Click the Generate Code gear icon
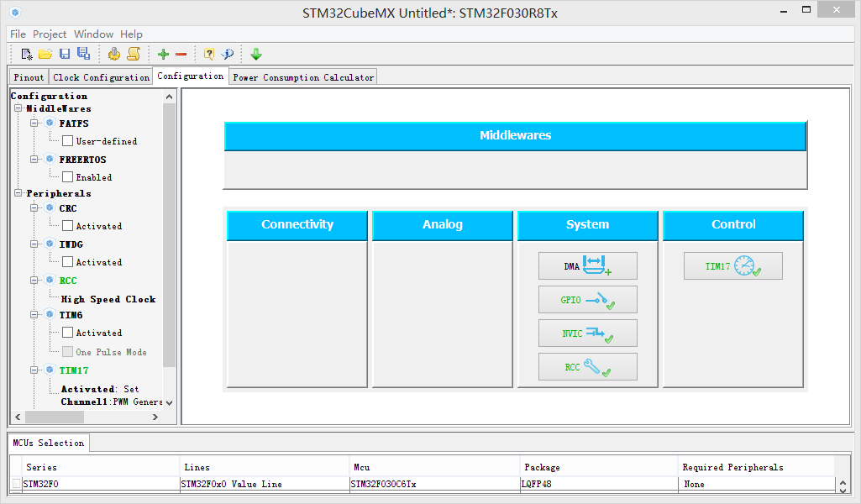 click(113, 54)
